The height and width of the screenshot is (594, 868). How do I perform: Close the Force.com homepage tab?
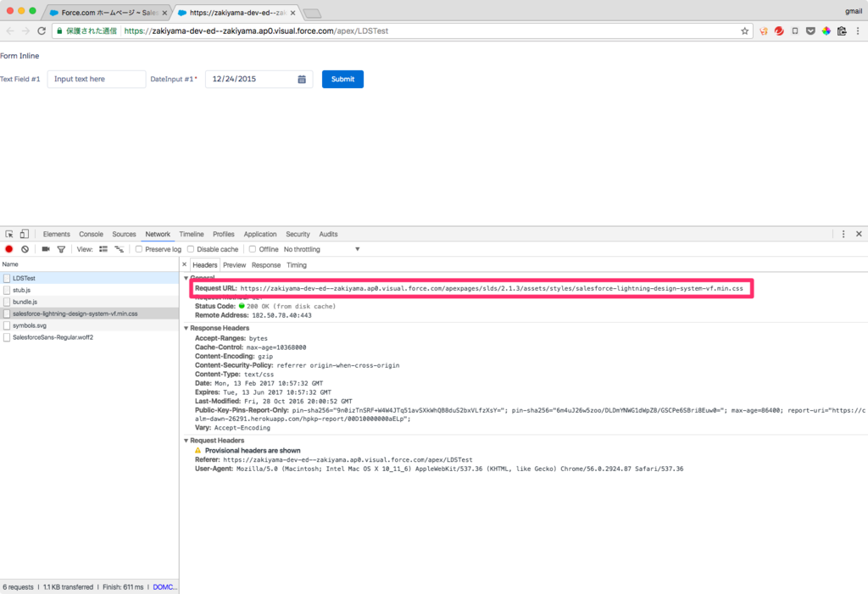[164, 13]
